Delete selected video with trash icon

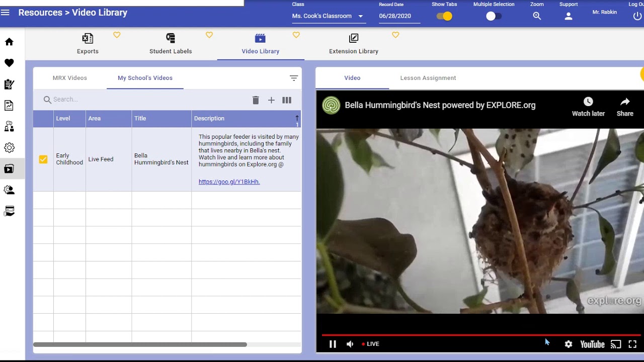pos(256,100)
